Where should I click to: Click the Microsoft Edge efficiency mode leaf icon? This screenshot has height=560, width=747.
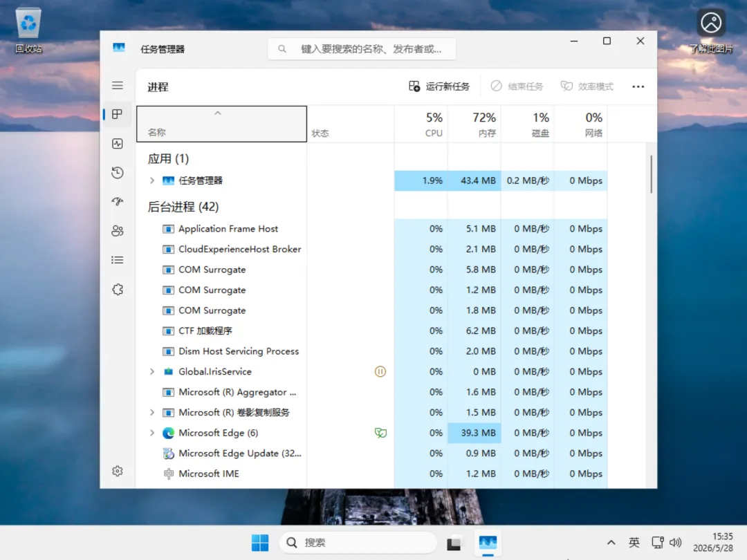coord(380,433)
